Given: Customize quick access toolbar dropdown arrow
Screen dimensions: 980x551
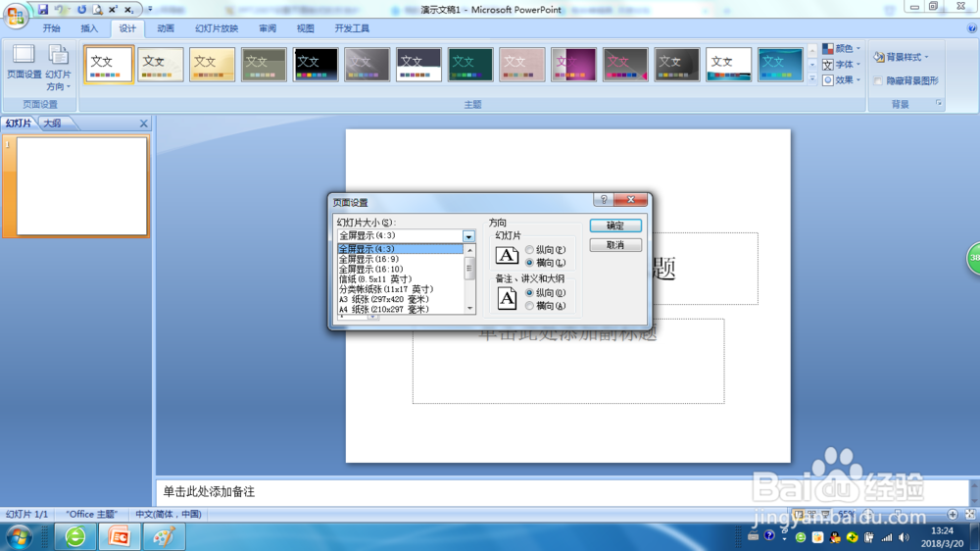Looking at the screenshot, I should pos(150,9).
